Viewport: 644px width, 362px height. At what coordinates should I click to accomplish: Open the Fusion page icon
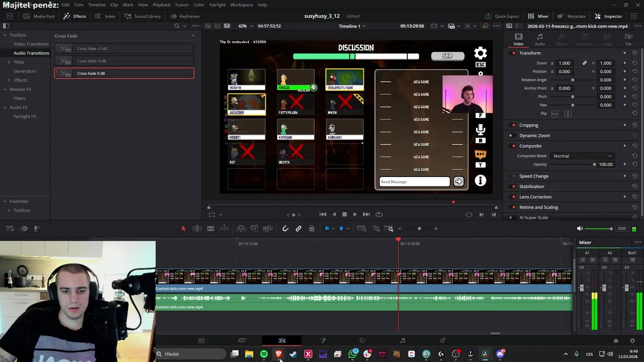(323, 341)
